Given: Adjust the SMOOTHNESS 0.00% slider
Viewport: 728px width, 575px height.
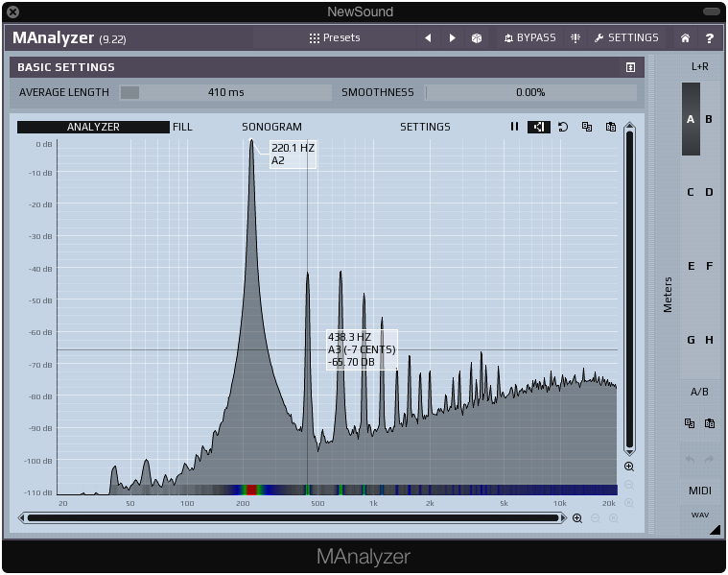Looking at the screenshot, I should click(x=530, y=92).
